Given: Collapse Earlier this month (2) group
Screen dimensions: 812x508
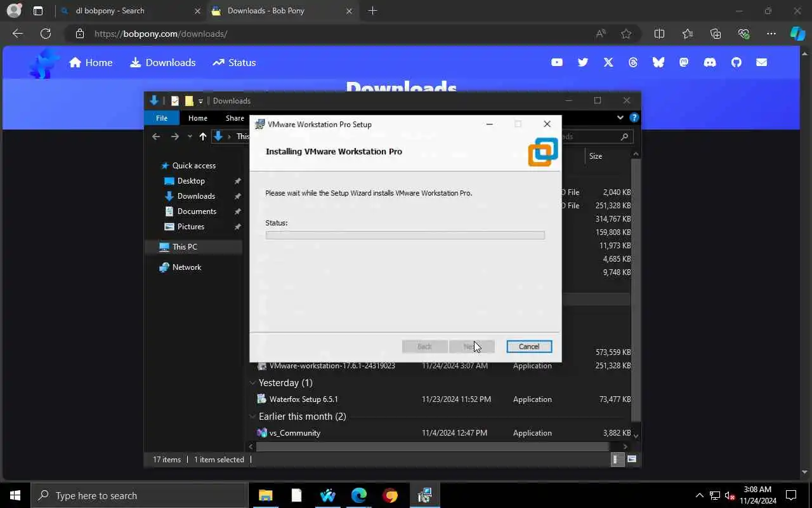Looking at the screenshot, I should 253,417.
